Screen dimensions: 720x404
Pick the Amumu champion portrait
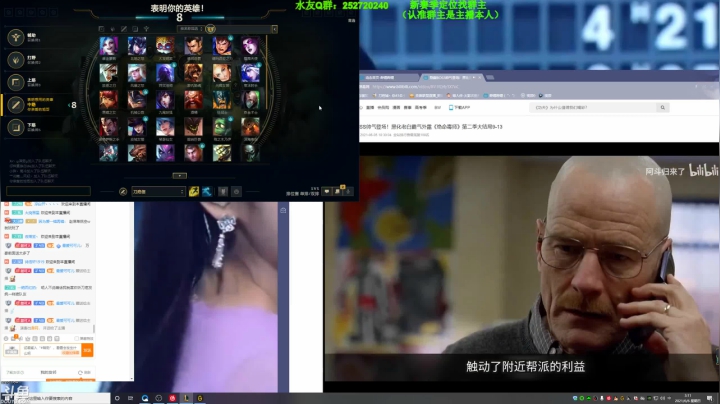(222, 126)
